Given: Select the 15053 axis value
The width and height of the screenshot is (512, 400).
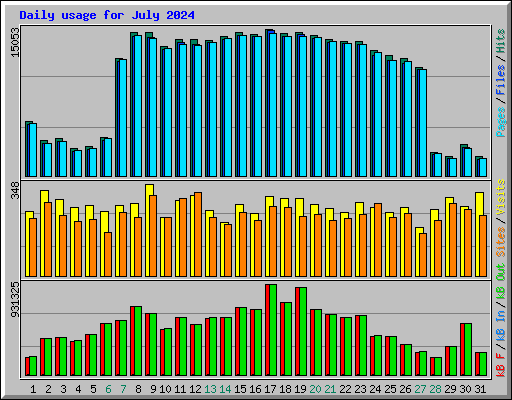Looking at the screenshot, I should coord(15,42).
